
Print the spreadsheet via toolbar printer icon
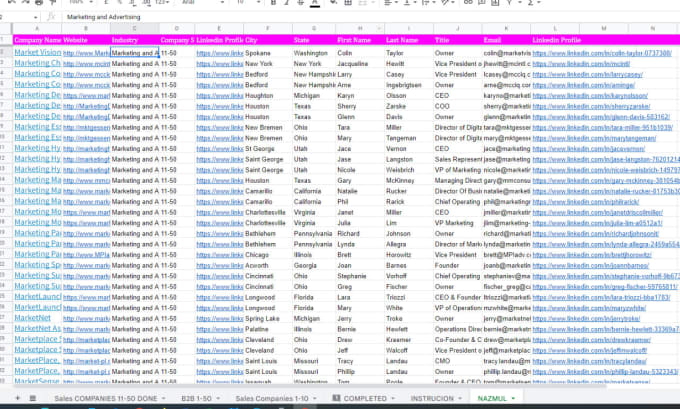(x=39, y=2)
